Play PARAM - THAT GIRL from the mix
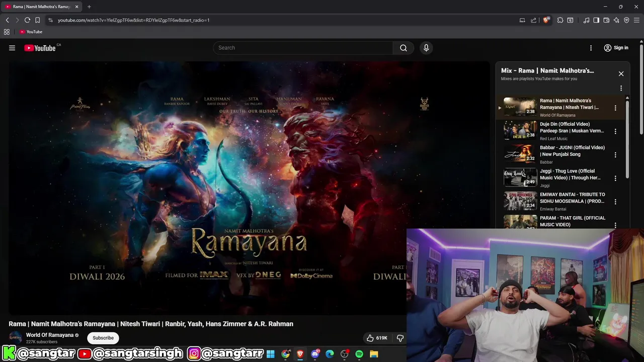The height and width of the screenshot is (362, 644). (x=572, y=221)
